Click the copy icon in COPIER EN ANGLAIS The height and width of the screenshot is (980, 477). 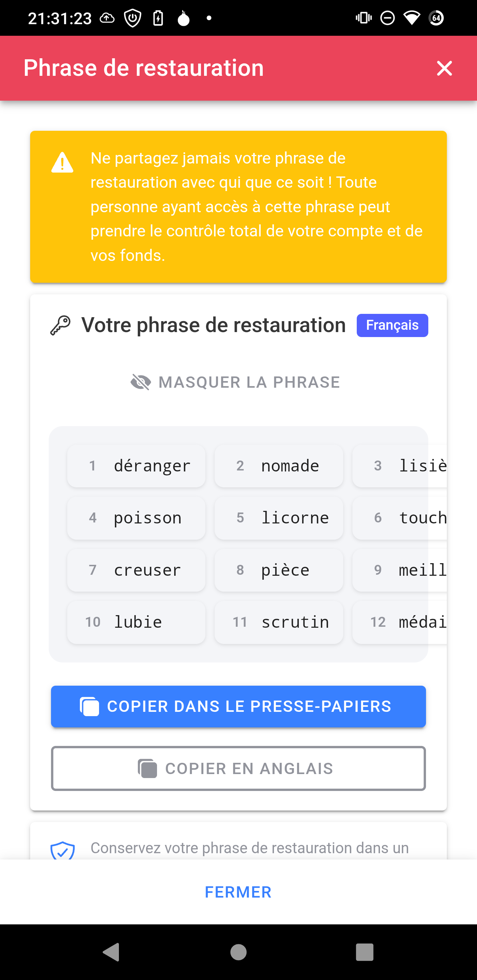[x=147, y=768]
